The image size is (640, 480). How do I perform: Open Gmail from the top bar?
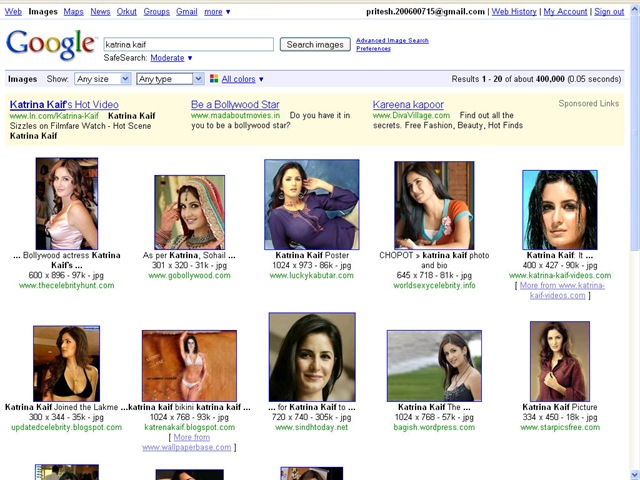click(187, 12)
